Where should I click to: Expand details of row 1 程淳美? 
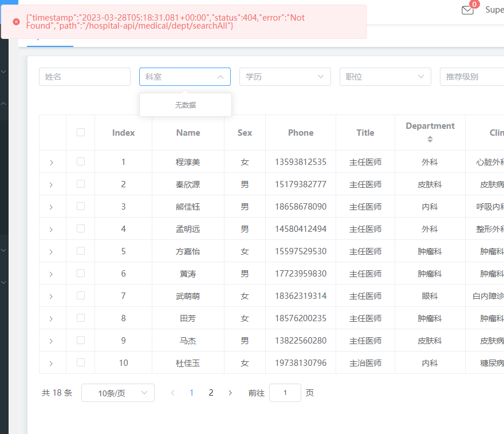click(51, 163)
